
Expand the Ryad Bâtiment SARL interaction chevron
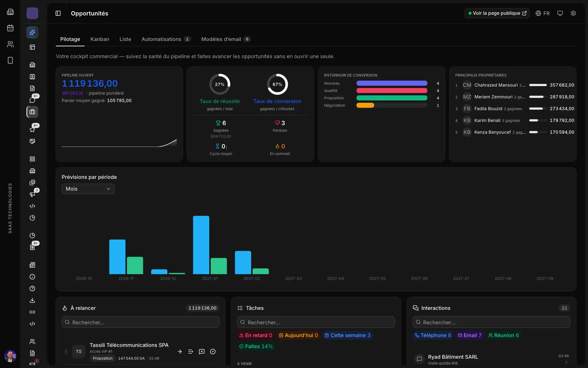click(x=566, y=362)
